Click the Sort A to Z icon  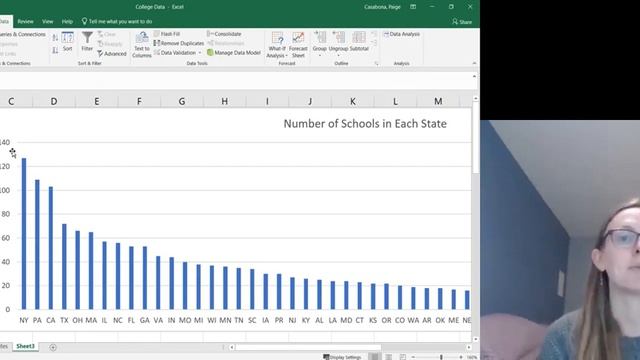point(55,38)
